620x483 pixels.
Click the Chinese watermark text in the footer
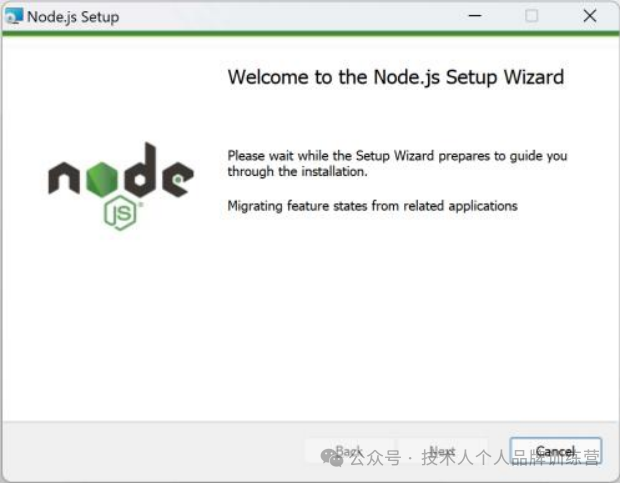click(x=474, y=458)
